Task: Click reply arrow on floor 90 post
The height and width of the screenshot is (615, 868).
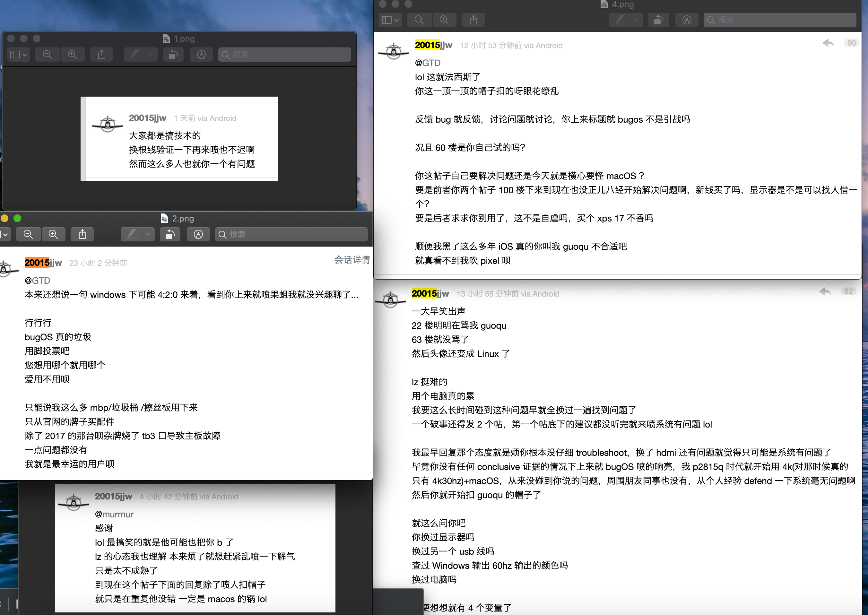Action: tap(828, 43)
